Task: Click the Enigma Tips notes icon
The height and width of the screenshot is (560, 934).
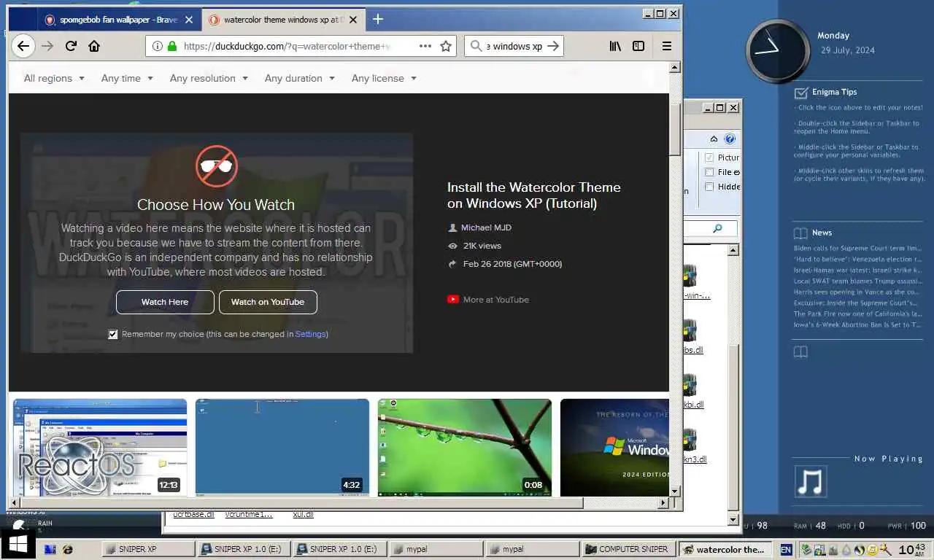Action: [x=800, y=93]
